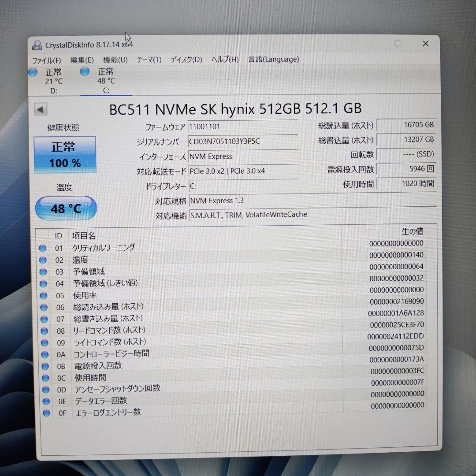The width and height of the screenshot is (476, 476).
Task: Click the transfer mode field PCIe 3.0 x2
Action: [x=243, y=171]
